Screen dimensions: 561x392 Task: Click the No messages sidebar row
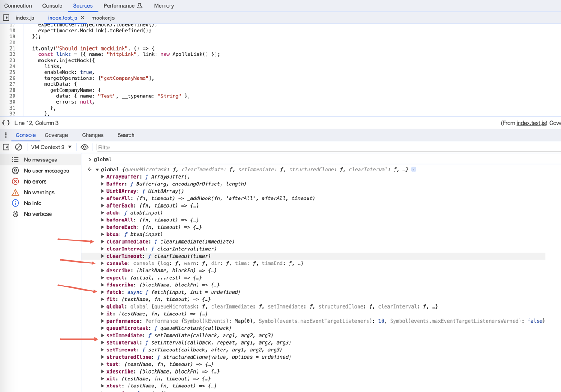pyautogui.click(x=41, y=160)
